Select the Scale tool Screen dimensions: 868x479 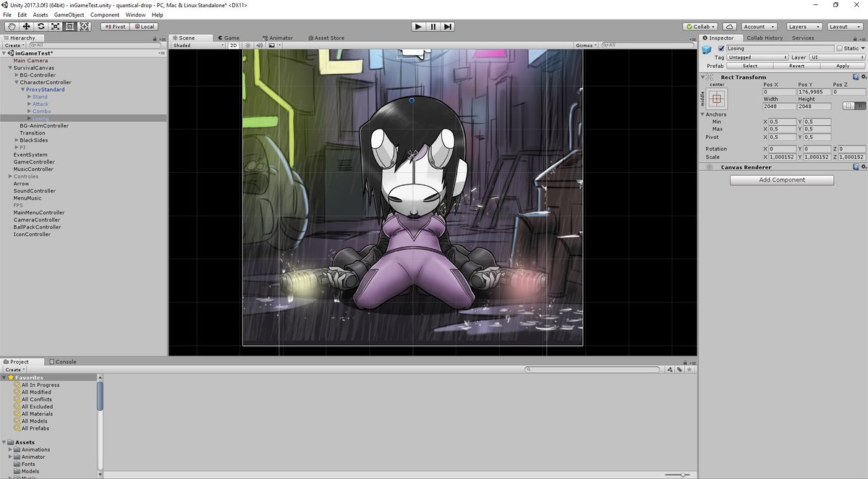tap(55, 27)
